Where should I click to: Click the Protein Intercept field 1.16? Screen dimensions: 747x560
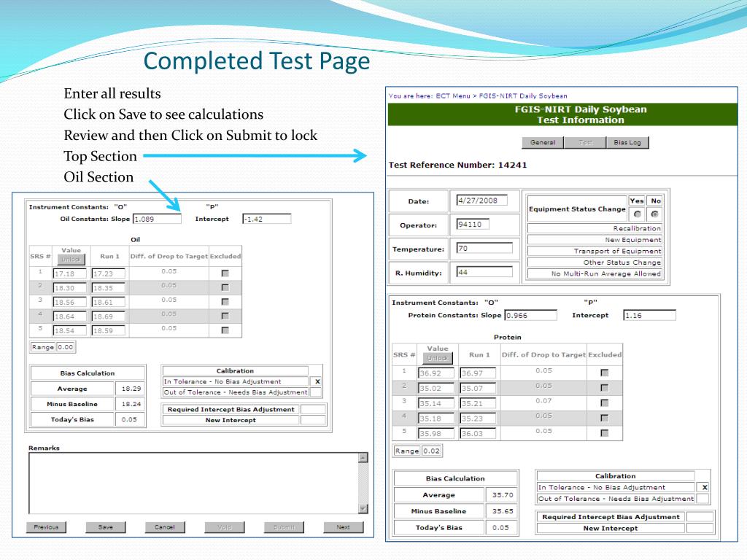pyautogui.click(x=649, y=315)
